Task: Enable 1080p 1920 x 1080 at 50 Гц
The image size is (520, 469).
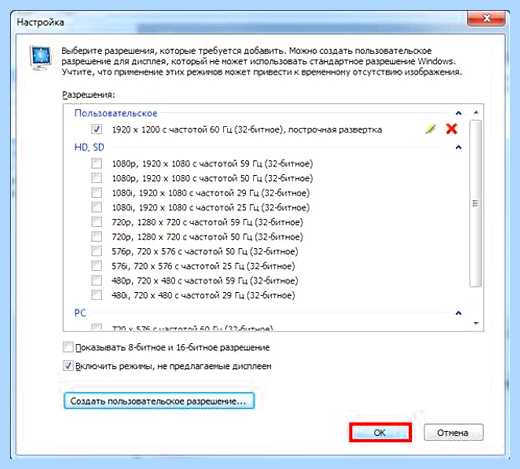Action: coord(97,178)
